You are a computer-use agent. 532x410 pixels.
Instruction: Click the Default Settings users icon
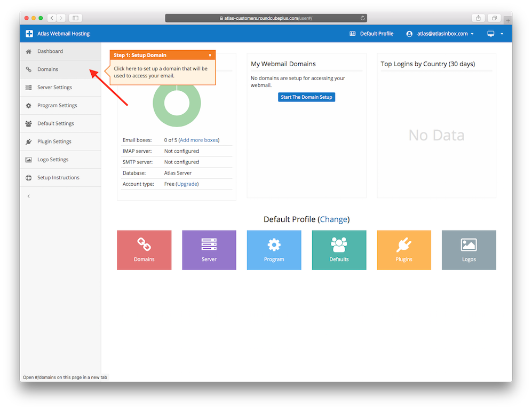28,123
